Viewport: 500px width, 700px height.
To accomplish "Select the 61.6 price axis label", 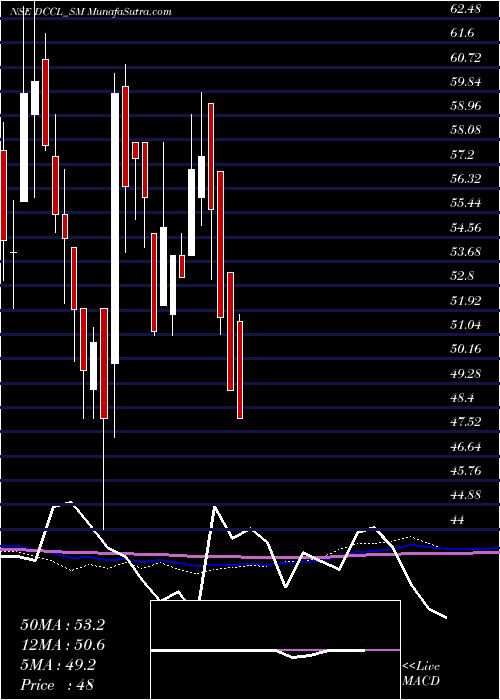I will tap(462, 33).
